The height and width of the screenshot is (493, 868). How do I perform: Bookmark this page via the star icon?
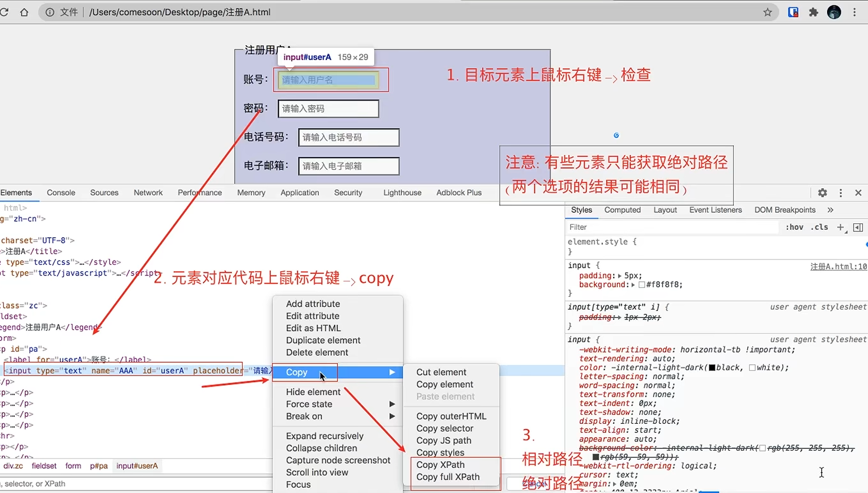[x=768, y=12]
